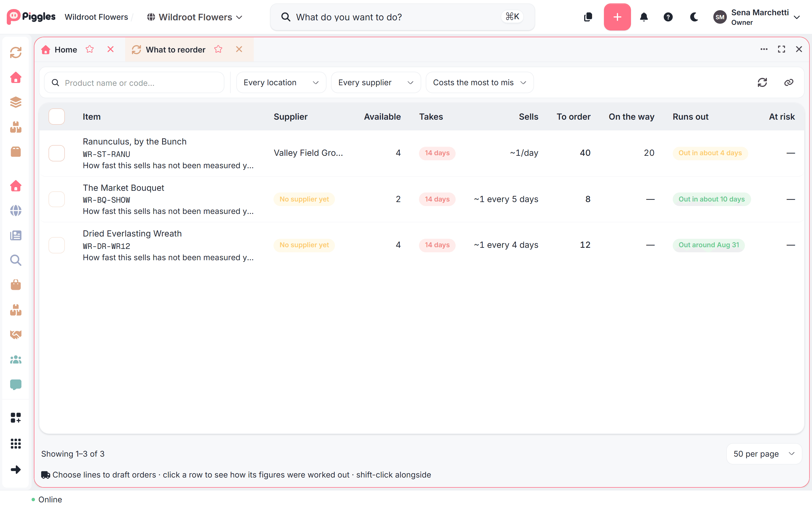Open the nine-dot apps grid icon

[16, 443]
